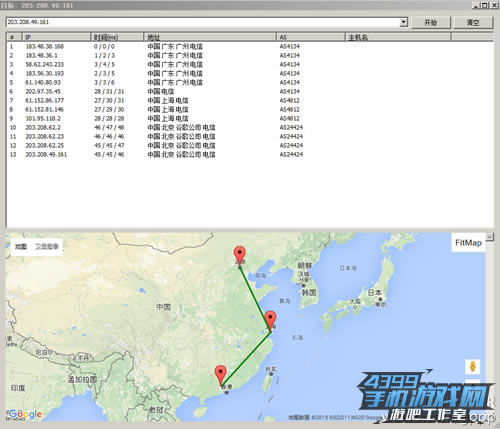Switch map to 地图 view
The width and height of the screenshot is (500, 429).
click(21, 246)
